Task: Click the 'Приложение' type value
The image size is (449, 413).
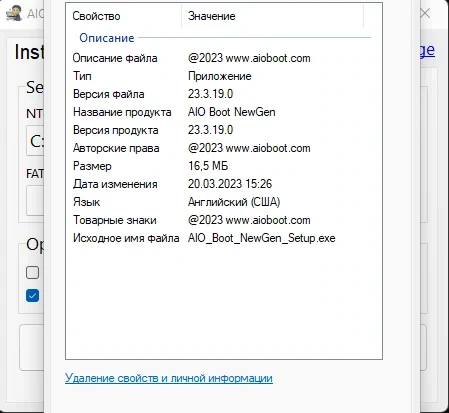Action: [x=220, y=76]
